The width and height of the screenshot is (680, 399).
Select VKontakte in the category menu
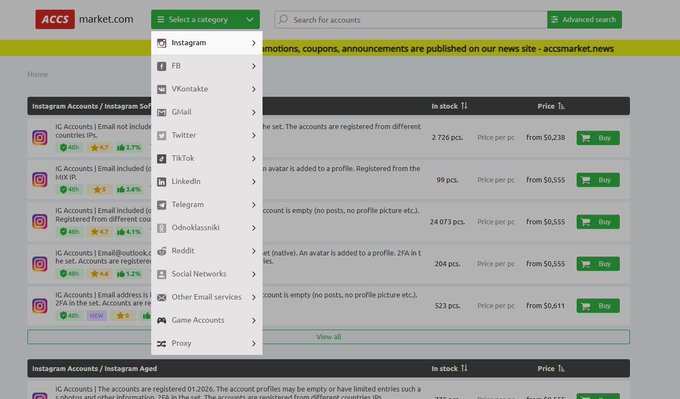point(206,89)
